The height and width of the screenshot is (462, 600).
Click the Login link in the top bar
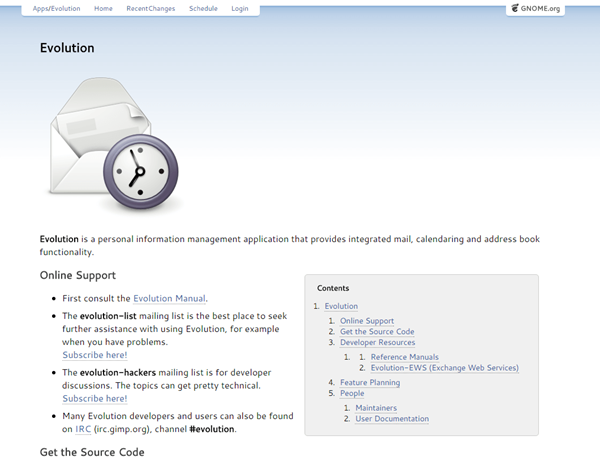pyautogui.click(x=240, y=8)
